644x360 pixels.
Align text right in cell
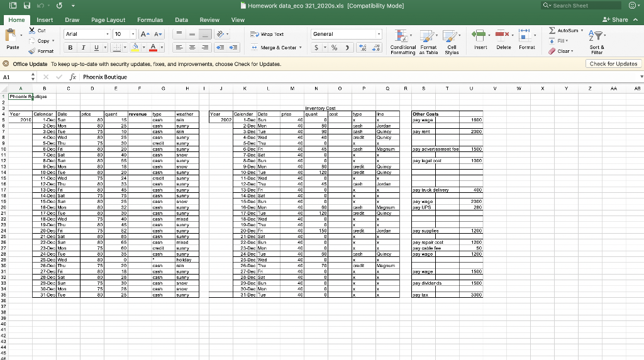205,48
